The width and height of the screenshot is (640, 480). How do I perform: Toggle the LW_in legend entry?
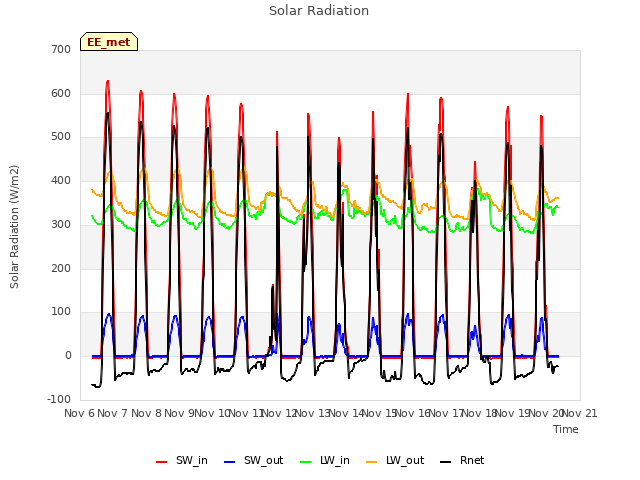pos(325,460)
